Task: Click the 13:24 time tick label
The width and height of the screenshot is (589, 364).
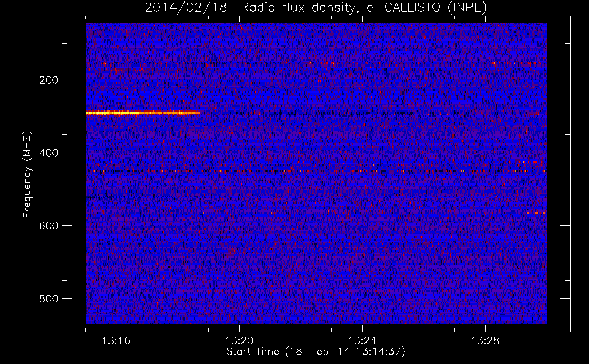Action: pos(362,341)
